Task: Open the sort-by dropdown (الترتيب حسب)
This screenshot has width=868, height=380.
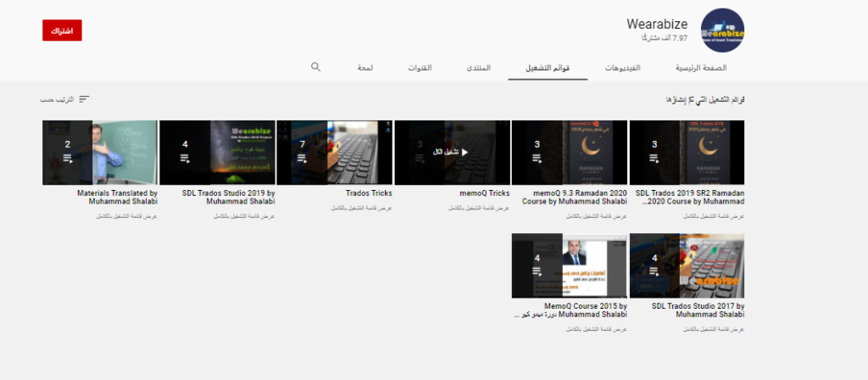Action: coord(64,99)
